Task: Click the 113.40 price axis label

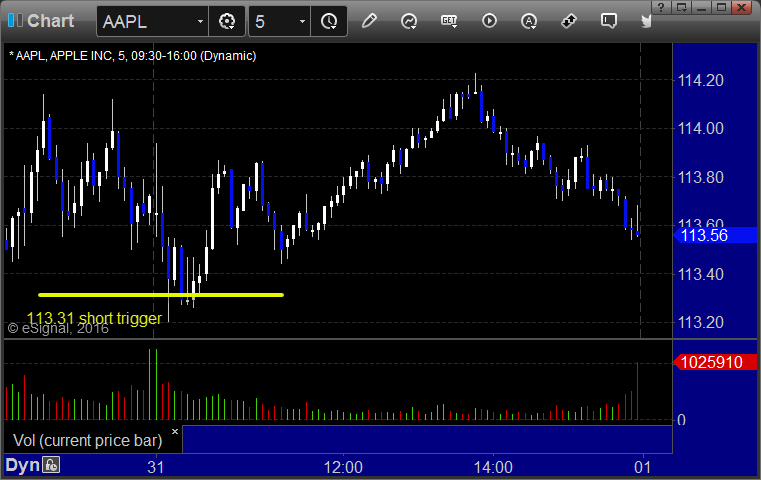Action: (700, 274)
